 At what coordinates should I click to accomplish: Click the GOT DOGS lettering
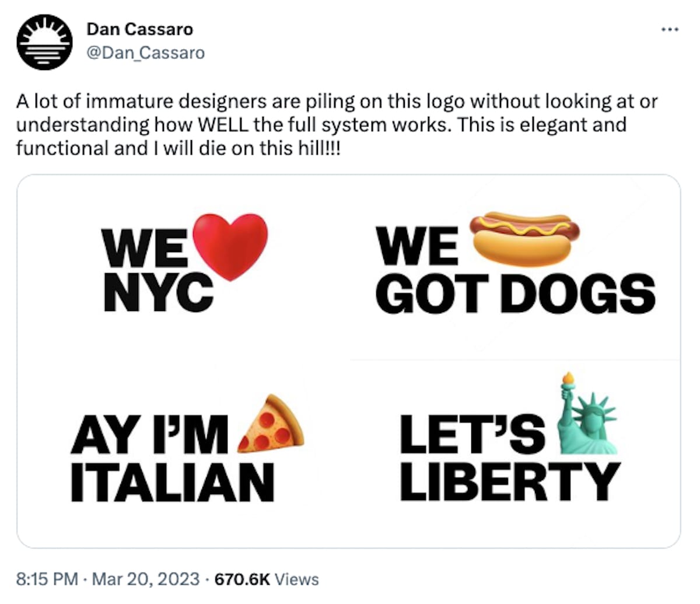click(x=515, y=293)
